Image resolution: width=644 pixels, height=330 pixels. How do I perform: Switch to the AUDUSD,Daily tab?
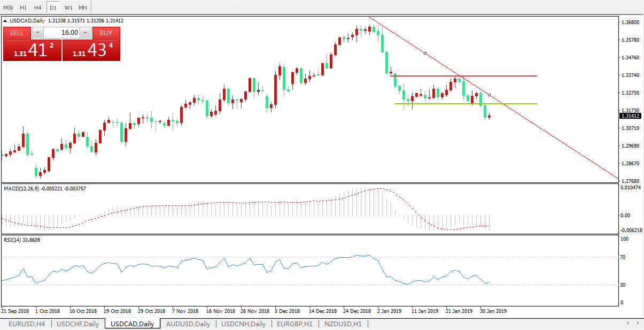coord(188,324)
